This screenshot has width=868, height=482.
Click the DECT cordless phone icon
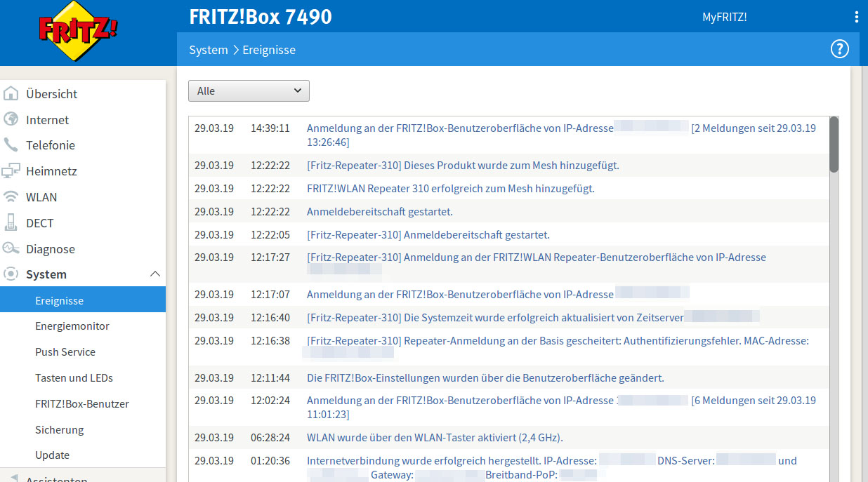[11, 223]
